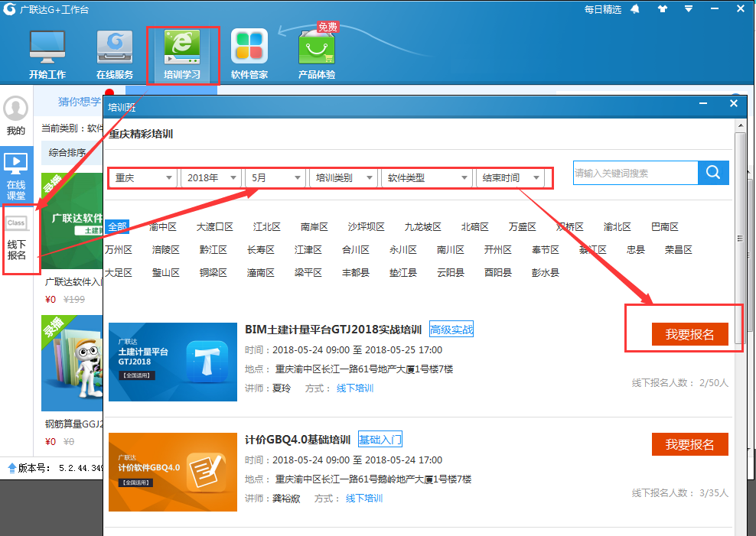Click 线下培训 link under 讲师 龚裕欣
The image size is (756, 536).
pyautogui.click(x=364, y=499)
